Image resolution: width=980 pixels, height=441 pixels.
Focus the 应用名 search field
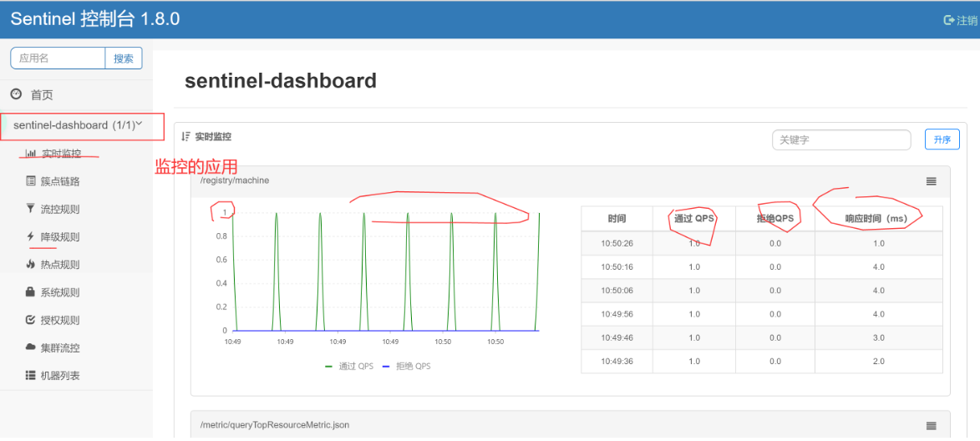pyautogui.click(x=58, y=58)
